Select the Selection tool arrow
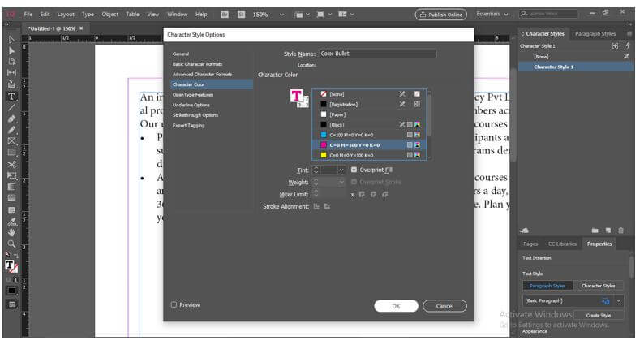 [x=11, y=40]
